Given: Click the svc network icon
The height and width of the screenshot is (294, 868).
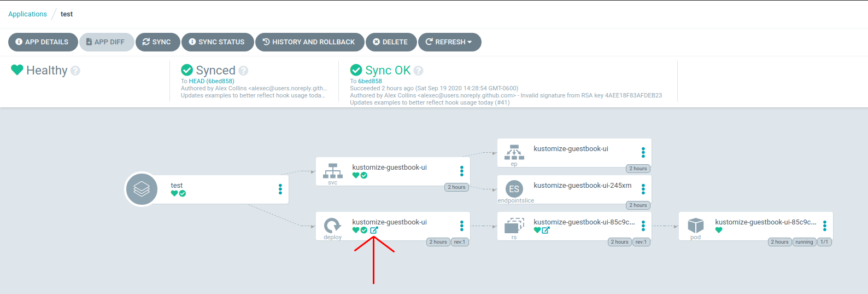Looking at the screenshot, I should pyautogui.click(x=333, y=171).
